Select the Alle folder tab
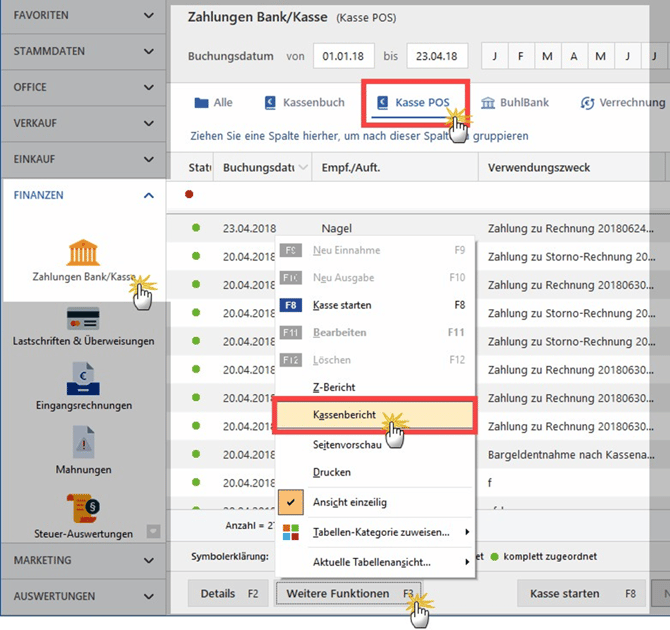This screenshot has height=630, width=670. point(213,103)
